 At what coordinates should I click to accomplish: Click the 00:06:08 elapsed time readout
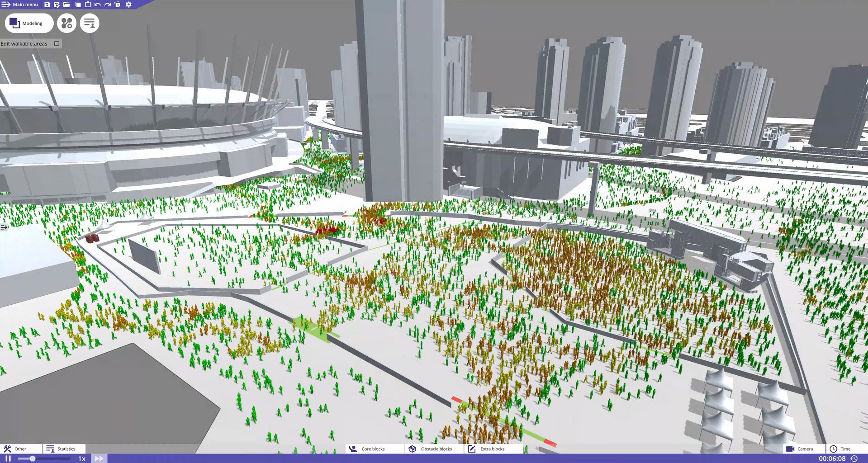point(832,458)
